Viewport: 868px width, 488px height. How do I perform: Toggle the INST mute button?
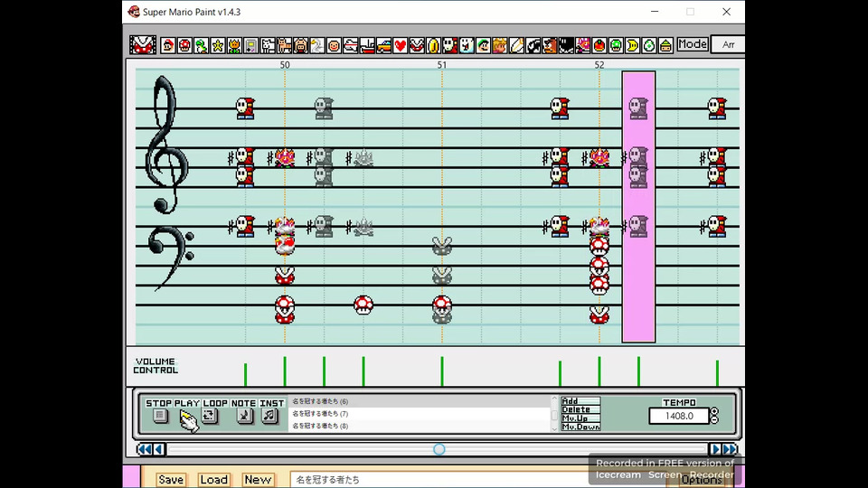click(269, 416)
